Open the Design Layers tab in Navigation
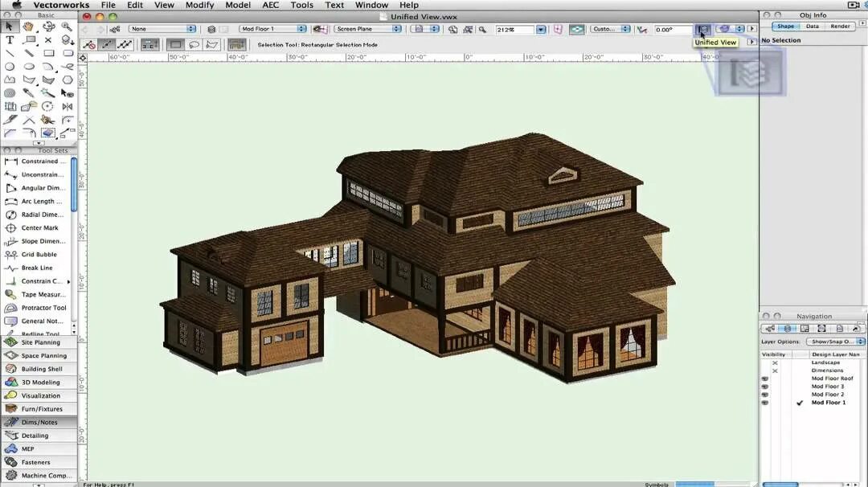 (x=787, y=328)
